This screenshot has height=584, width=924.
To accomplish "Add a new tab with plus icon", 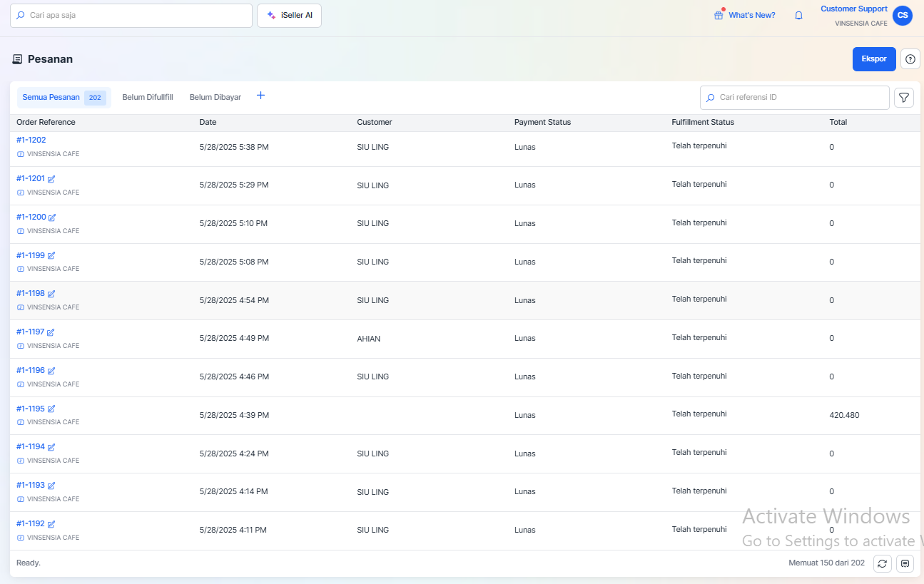I will pyautogui.click(x=260, y=96).
